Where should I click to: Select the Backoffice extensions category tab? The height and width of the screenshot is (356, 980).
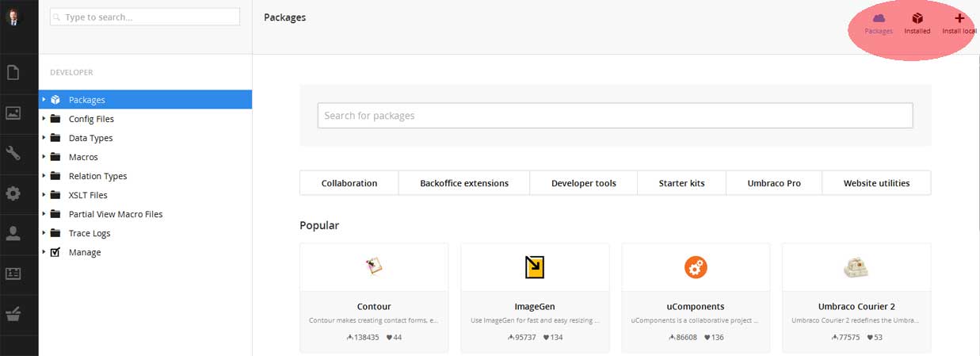click(x=464, y=182)
